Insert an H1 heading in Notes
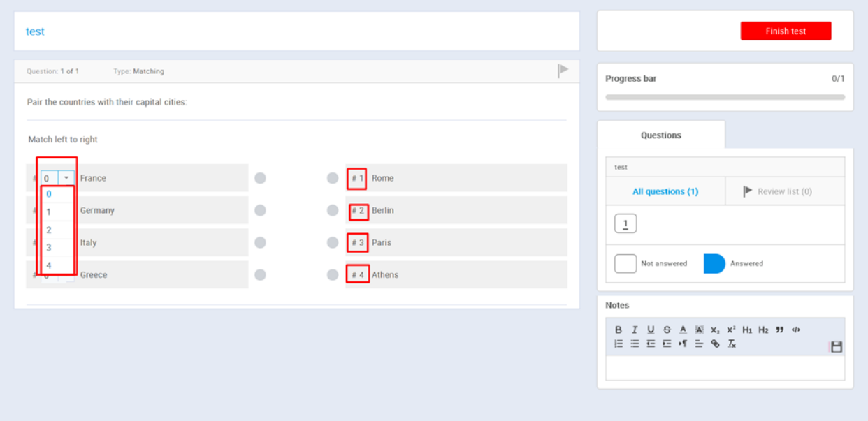868x421 pixels. click(x=746, y=329)
